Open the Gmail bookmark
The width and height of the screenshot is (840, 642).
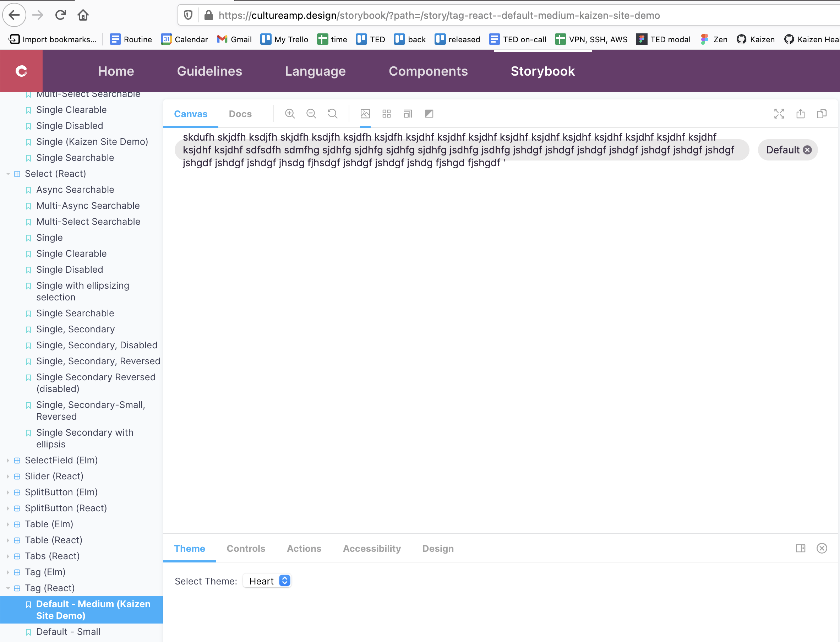pyautogui.click(x=234, y=39)
